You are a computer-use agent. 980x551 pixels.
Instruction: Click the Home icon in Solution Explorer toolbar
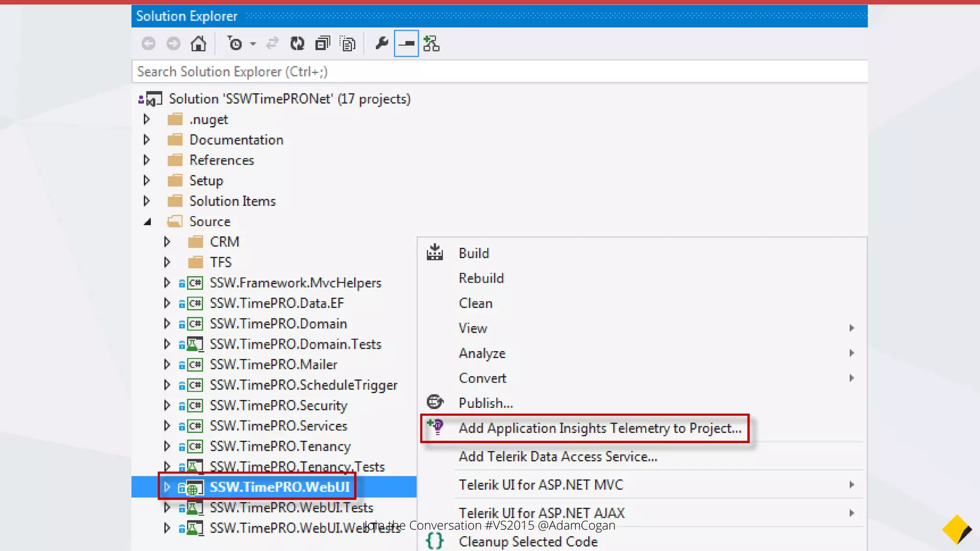[x=199, y=44]
